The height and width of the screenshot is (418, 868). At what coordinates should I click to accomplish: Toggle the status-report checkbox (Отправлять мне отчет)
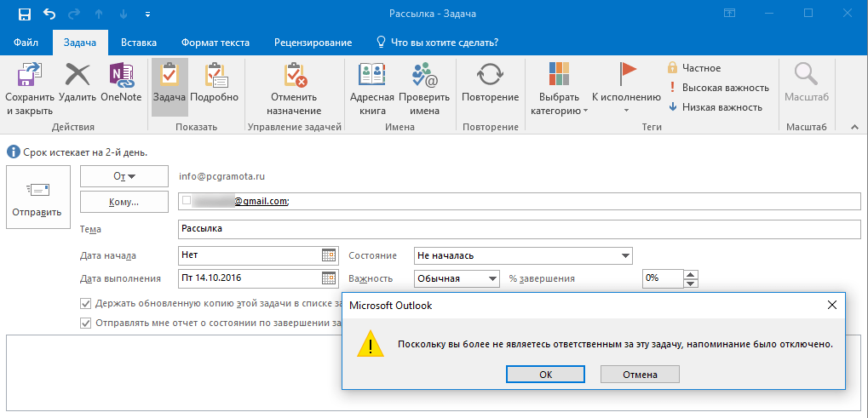[x=86, y=323]
